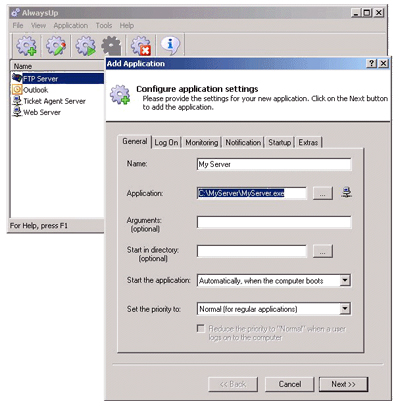The height and width of the screenshot is (407, 400).
Task: Select Ticket Agent Server in the list
Action: pos(54,101)
